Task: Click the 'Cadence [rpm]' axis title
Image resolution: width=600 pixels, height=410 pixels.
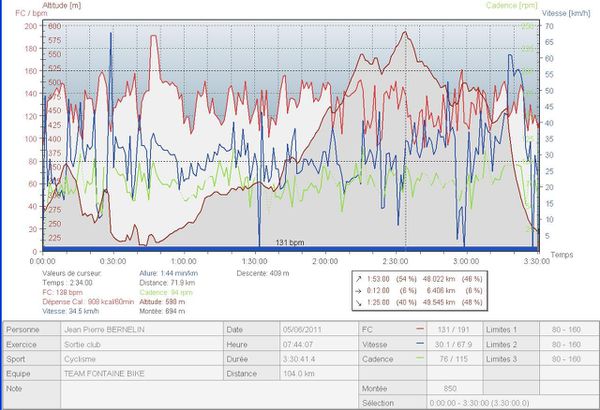Action: pyautogui.click(x=512, y=5)
